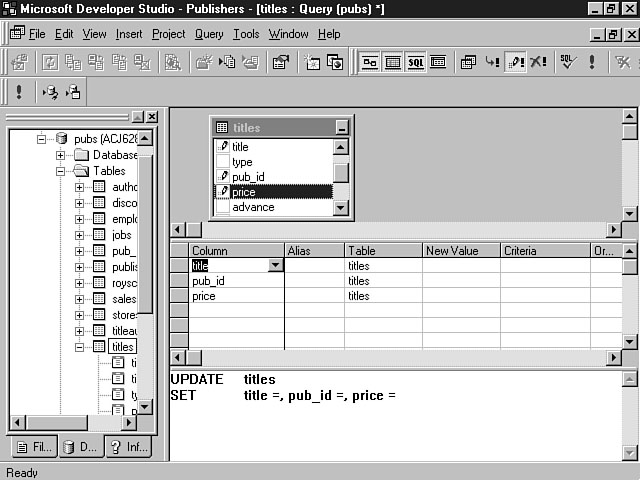This screenshot has width=640, height=480.
Task: Open the Query menu
Action: coord(209,34)
